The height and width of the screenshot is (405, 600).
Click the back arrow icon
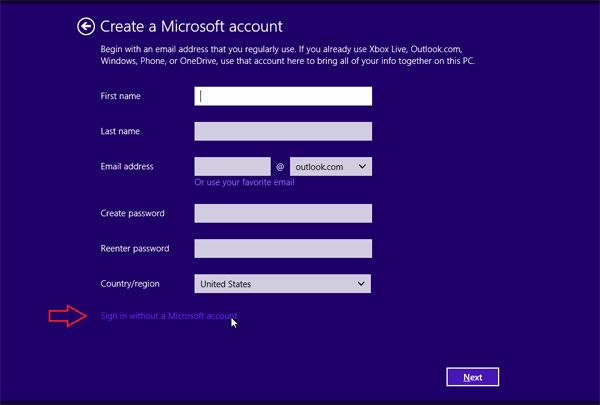(86, 27)
